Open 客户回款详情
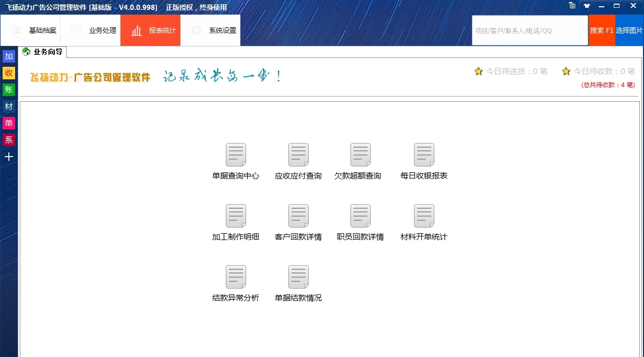The width and height of the screenshot is (644, 357). click(298, 221)
